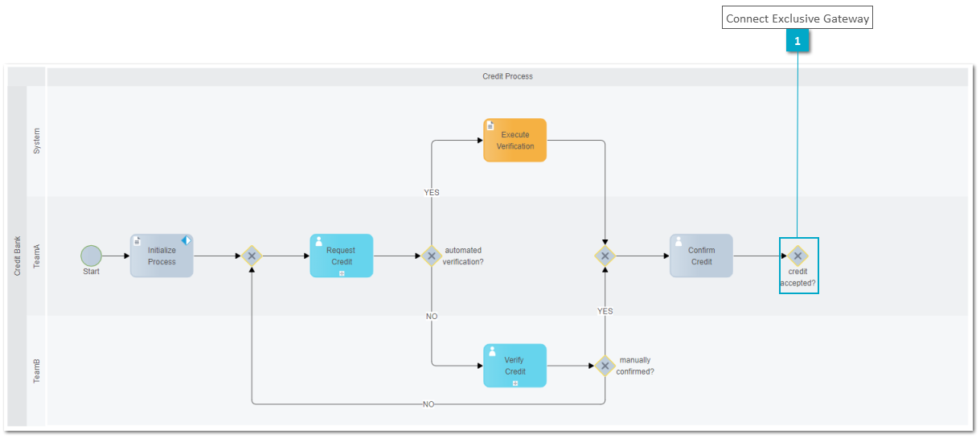The width and height of the screenshot is (980, 438).
Task: Click the NO label on the bottom return flow
Action: [x=428, y=404]
